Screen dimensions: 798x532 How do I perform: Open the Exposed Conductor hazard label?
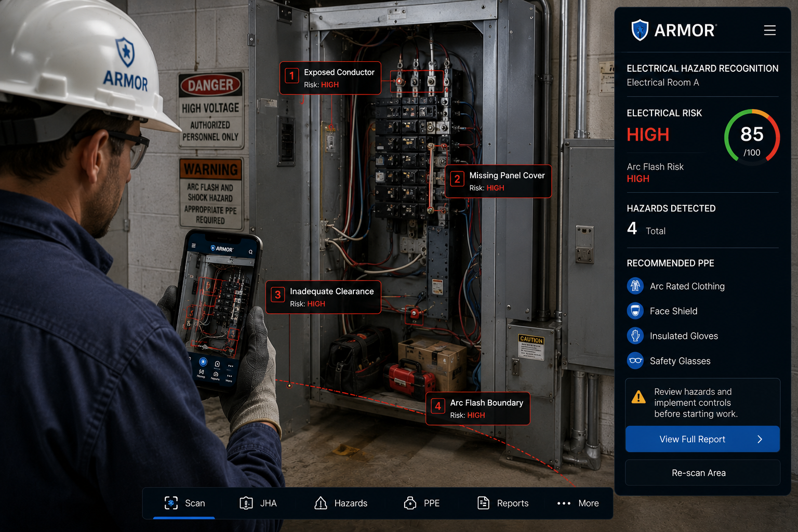click(330, 78)
